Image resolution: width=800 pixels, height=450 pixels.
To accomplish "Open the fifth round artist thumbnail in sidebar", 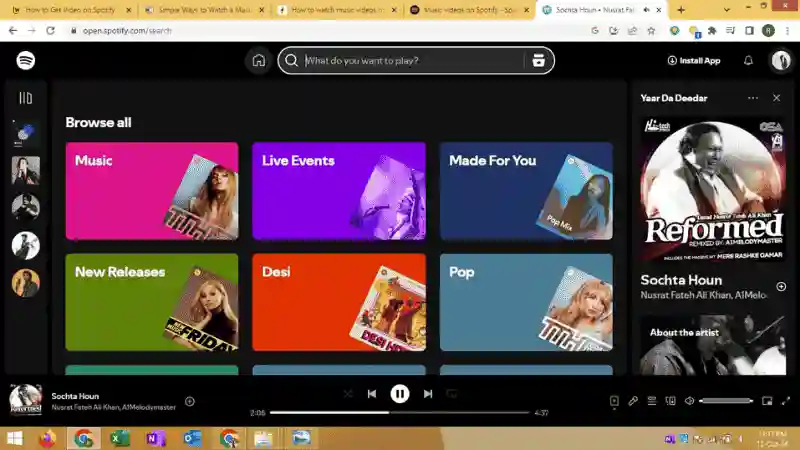I will coord(26,283).
